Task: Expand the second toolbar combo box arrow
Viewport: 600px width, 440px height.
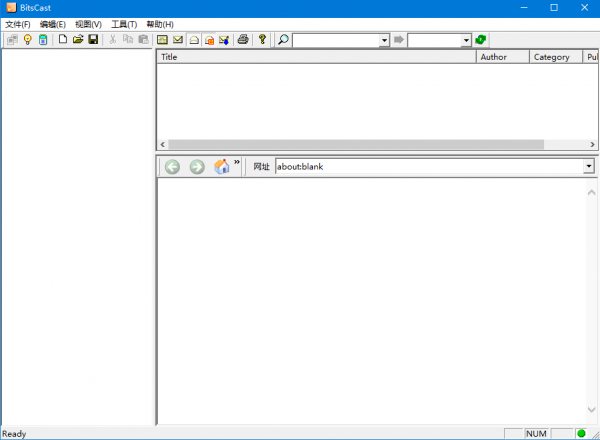Action: tap(466, 40)
